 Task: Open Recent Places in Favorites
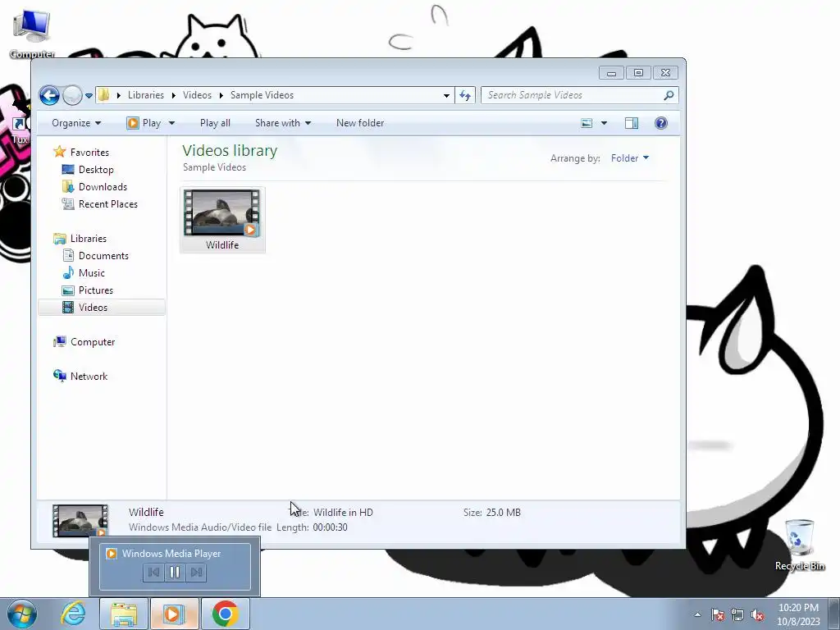tap(107, 203)
